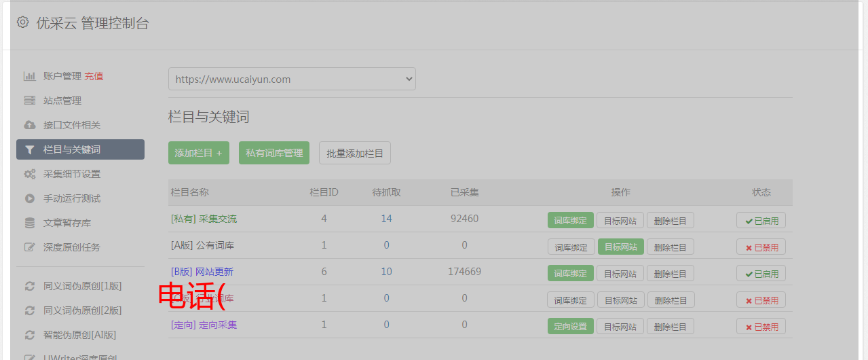Click the play circle icon for 手动运行测试
This screenshot has width=868, height=360.
[29, 198]
